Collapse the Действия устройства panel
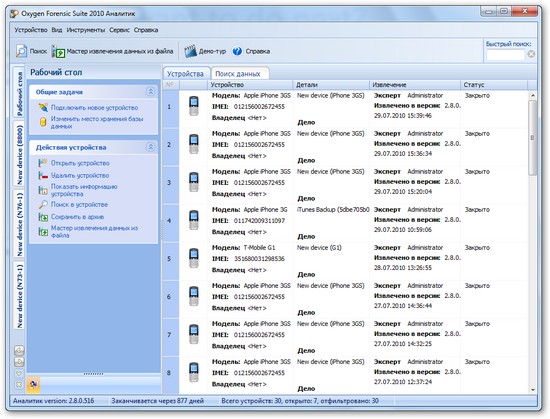Screen dimensions: 550x419 (x=150, y=147)
